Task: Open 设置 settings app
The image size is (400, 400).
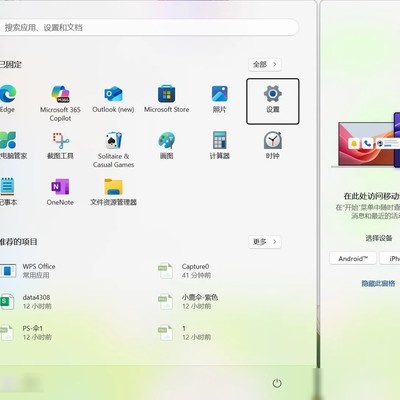Action: coord(273,101)
